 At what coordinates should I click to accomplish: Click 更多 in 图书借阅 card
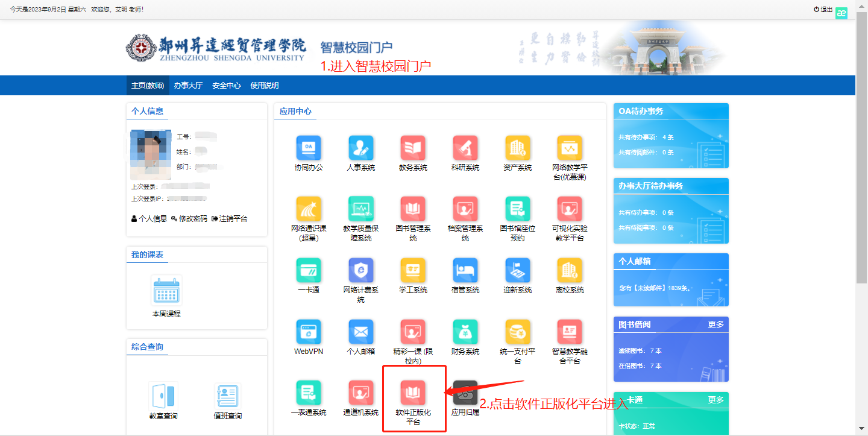click(x=715, y=324)
